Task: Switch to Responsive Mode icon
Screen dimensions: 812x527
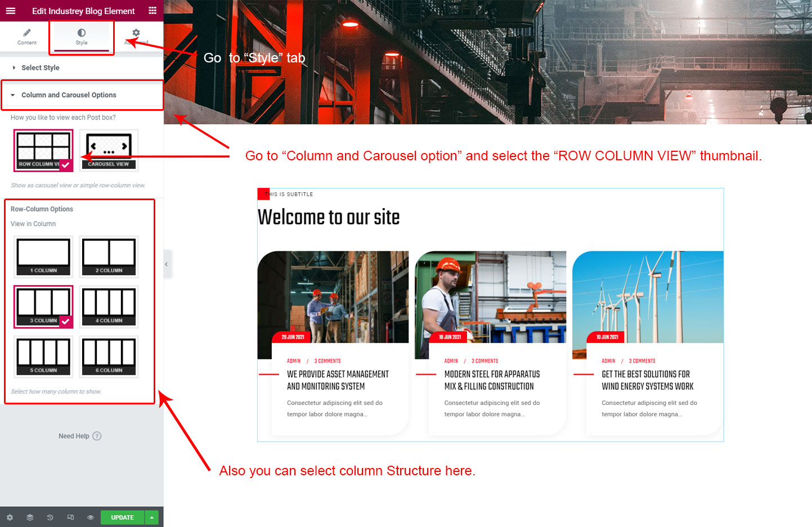Action: point(70,517)
